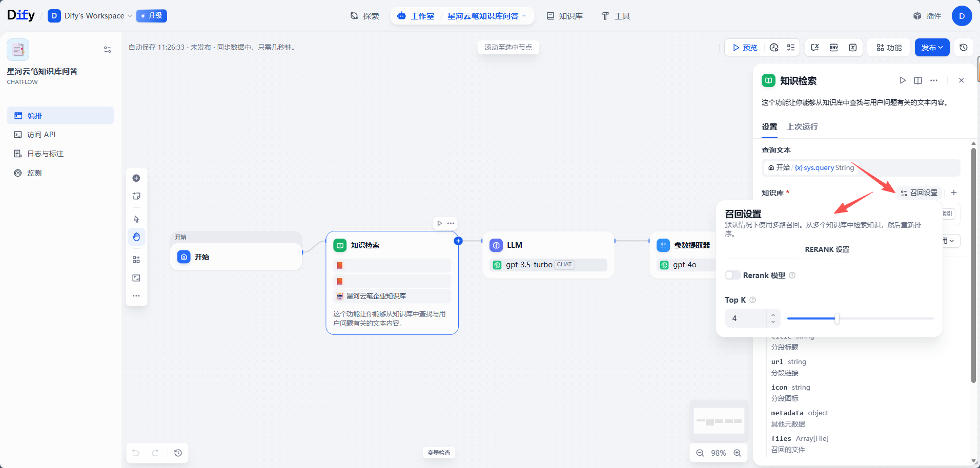The height and width of the screenshot is (468, 980).
Task: Click the Top K number input
Action: tap(746, 318)
